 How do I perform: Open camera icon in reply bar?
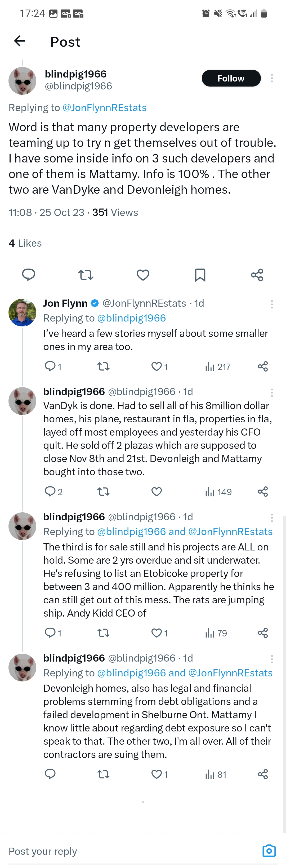click(269, 851)
